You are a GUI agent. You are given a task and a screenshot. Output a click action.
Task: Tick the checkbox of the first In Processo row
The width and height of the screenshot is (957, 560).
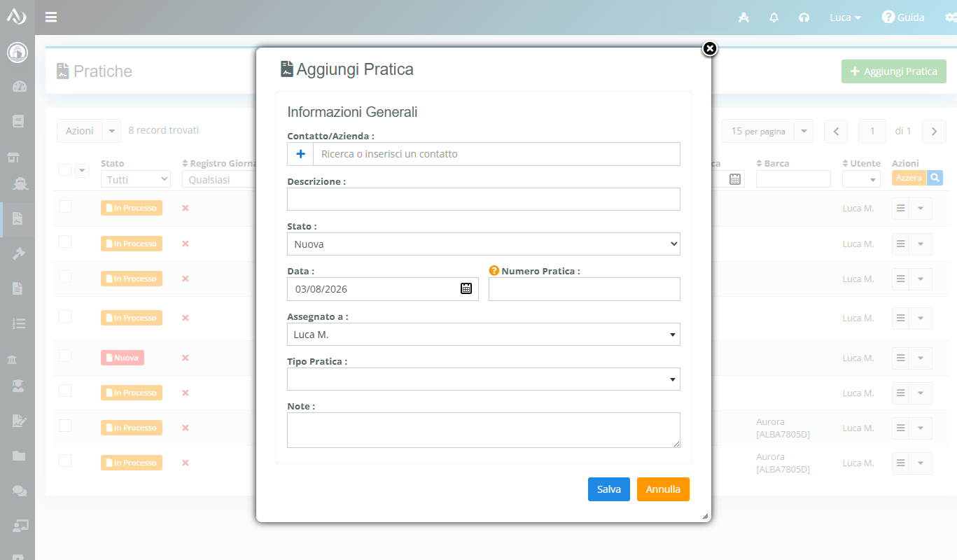click(65, 206)
